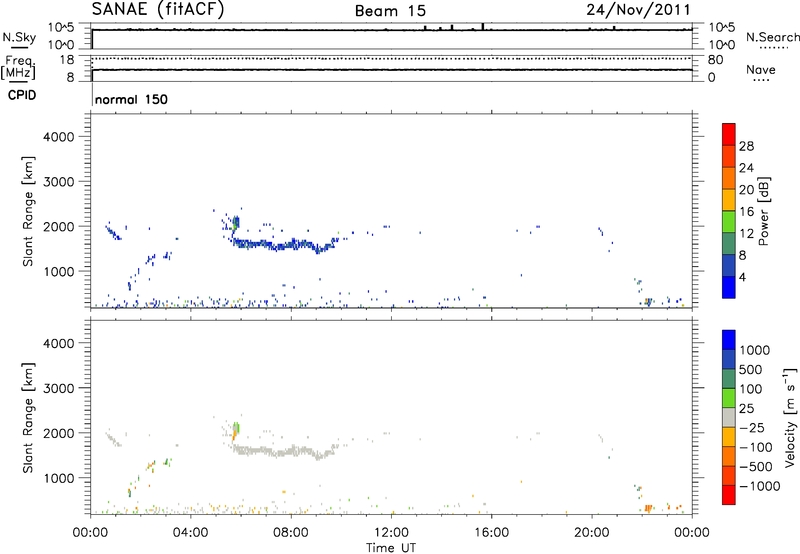The image size is (800, 554).
Task: Select the N.Sky legend label
Action: 19,37
